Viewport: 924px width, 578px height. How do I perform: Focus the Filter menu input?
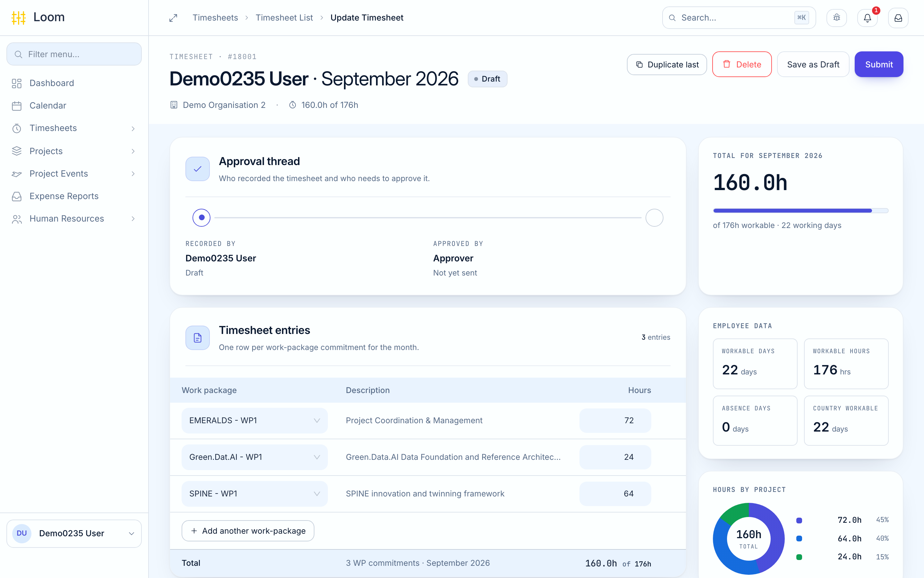click(74, 54)
